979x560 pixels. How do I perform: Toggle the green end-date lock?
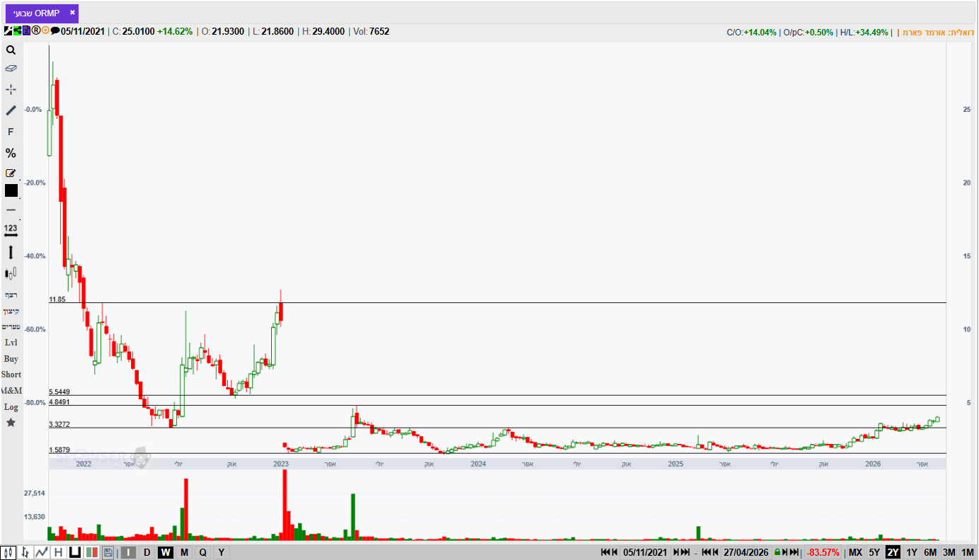(777, 552)
